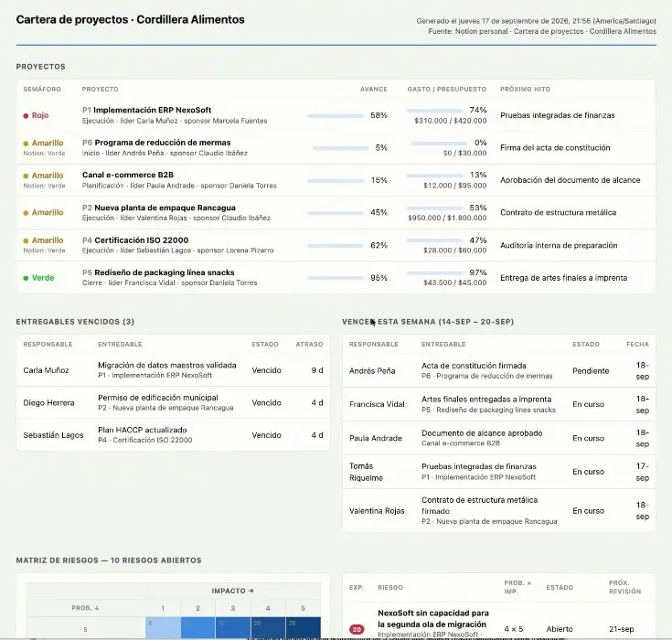
Task: Click the '21-sep' next review date
Action: [621, 629]
